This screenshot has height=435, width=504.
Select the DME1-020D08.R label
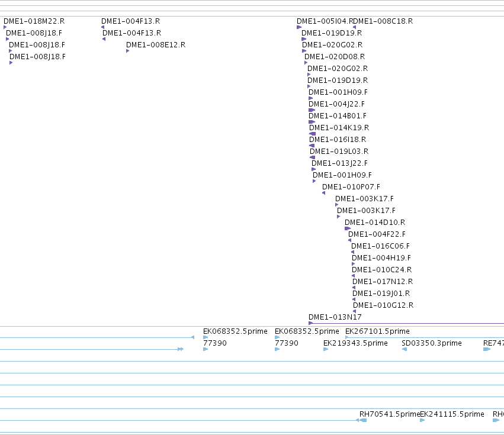(335, 57)
